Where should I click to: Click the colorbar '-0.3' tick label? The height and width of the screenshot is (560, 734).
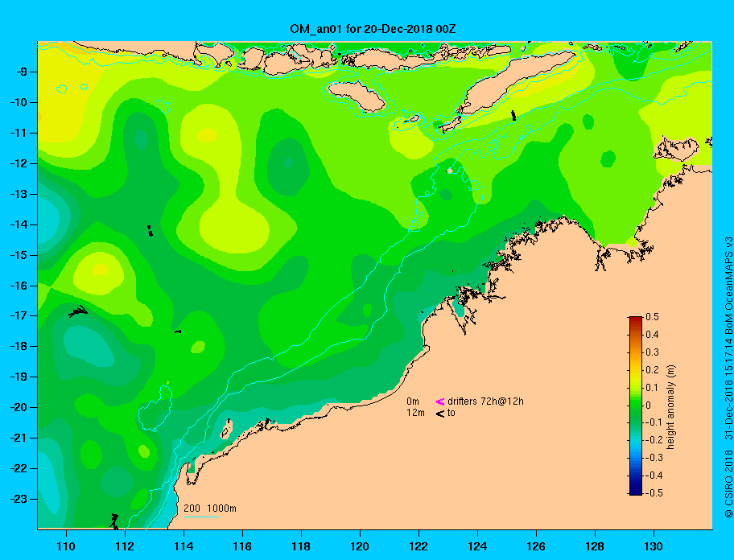[x=654, y=458]
